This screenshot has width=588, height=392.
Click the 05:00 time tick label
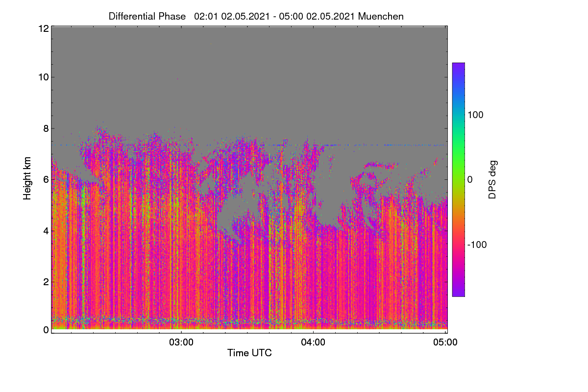(x=445, y=343)
